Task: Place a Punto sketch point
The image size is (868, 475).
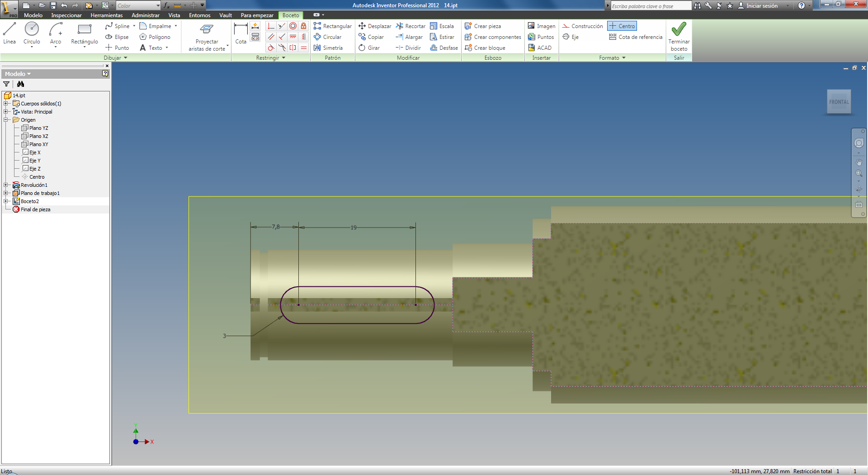Action: [117, 48]
